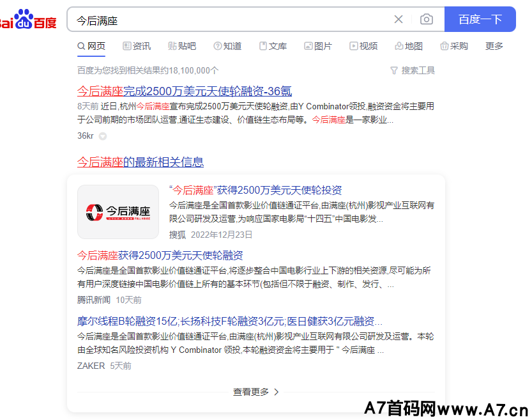Click the search input field containing 今后满座
The image size is (532, 420).
tap(230, 20)
